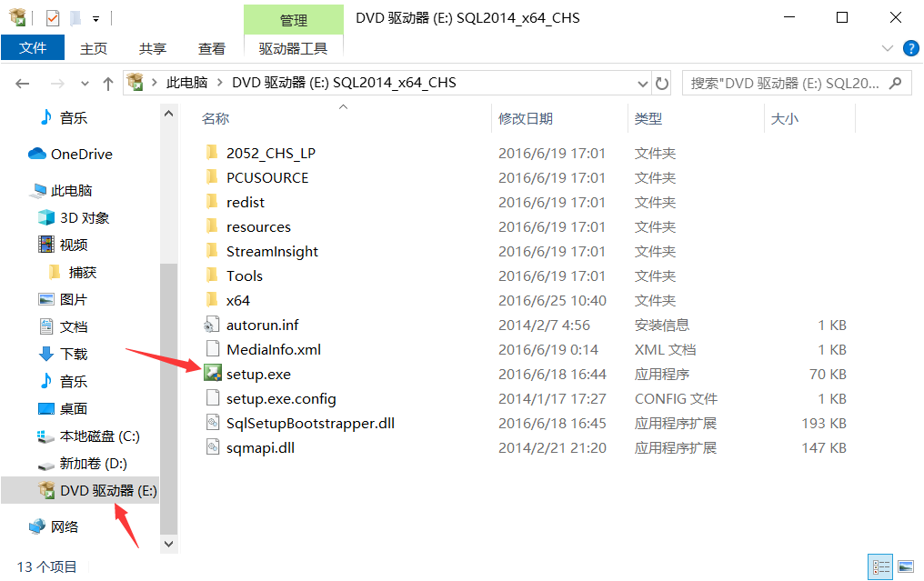Click the navigation pane scrollbar thumb
The height and width of the screenshot is (581, 924).
tap(168, 399)
